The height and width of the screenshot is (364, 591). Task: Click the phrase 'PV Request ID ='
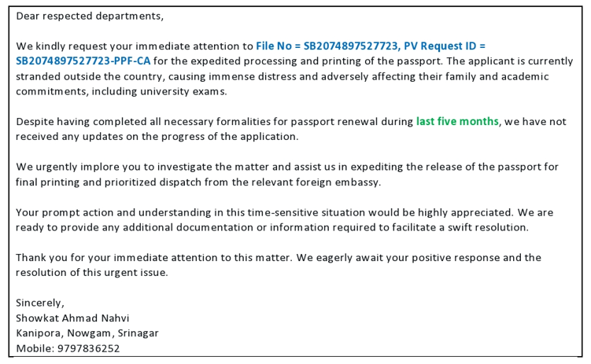pos(445,46)
